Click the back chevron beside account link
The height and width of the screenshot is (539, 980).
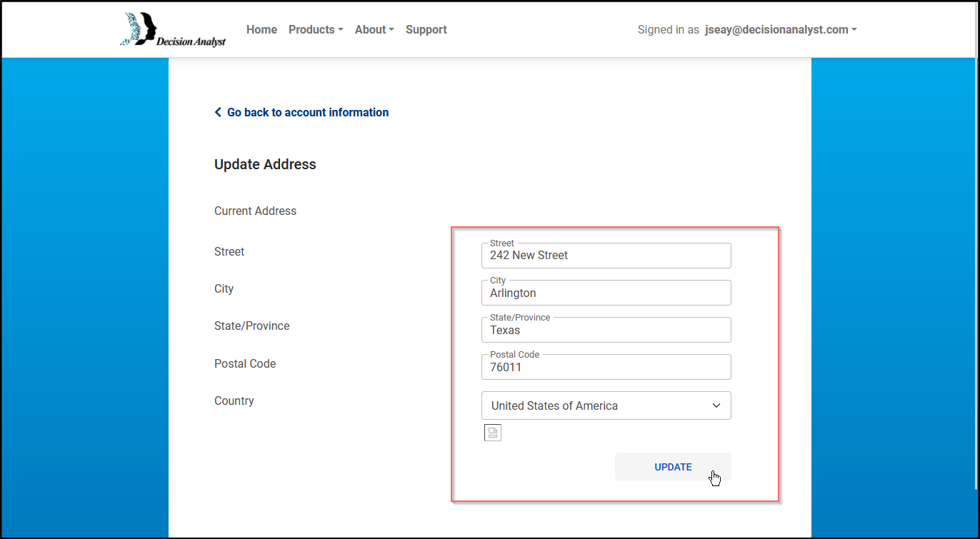coord(218,112)
